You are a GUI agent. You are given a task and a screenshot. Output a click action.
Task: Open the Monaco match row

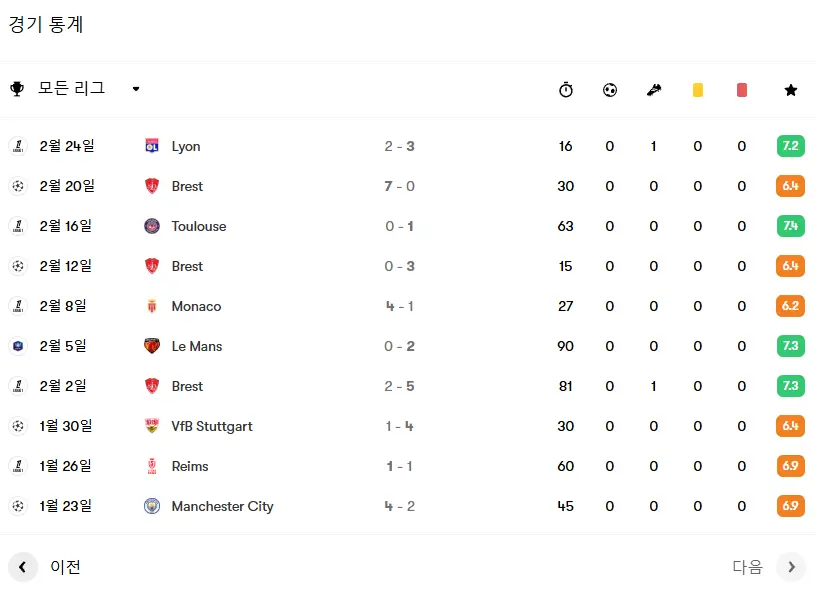408,306
